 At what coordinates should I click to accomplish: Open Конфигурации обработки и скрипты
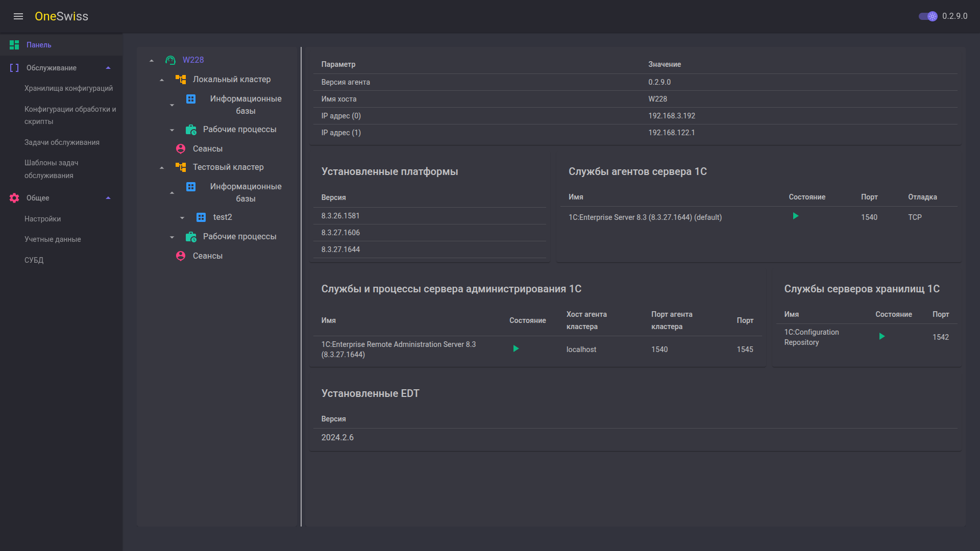[x=70, y=115]
